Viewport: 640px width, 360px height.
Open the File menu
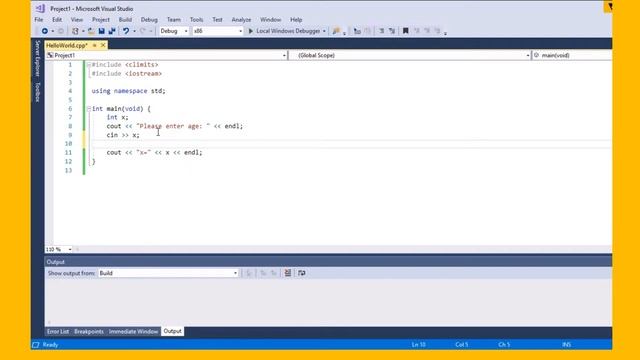coord(39,20)
